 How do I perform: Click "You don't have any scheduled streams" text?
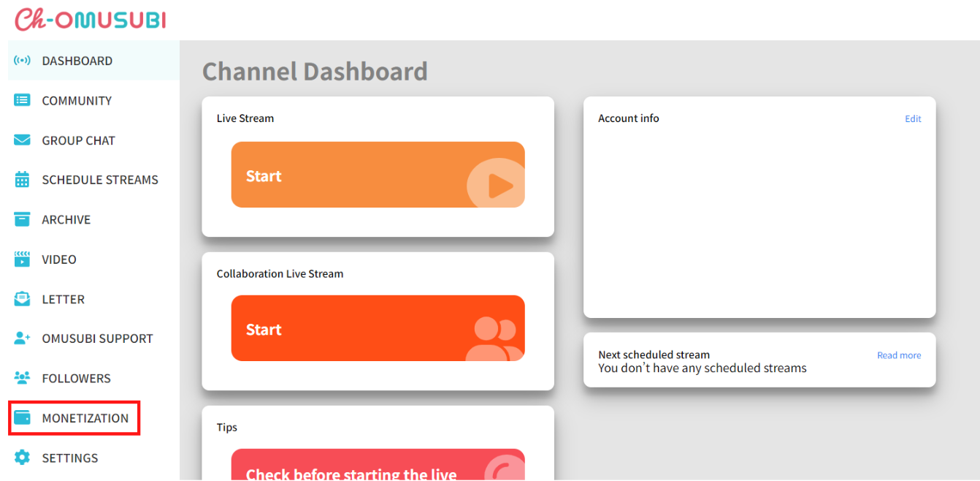pyautogui.click(x=703, y=368)
